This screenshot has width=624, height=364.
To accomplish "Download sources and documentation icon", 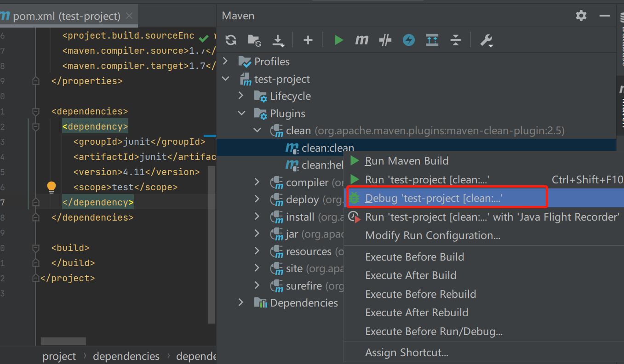I will point(278,40).
